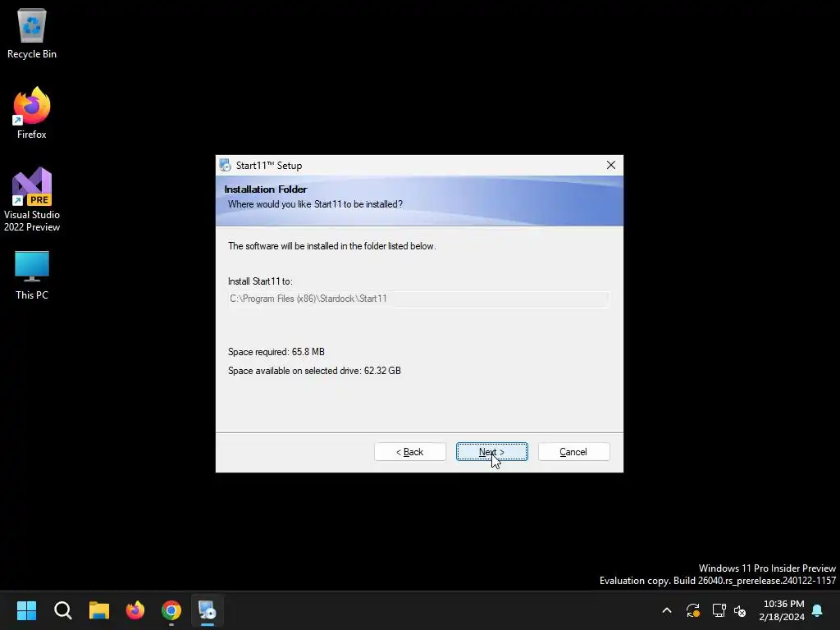Go Back in Start11 Setup
The height and width of the screenshot is (630, 840).
[410, 452]
